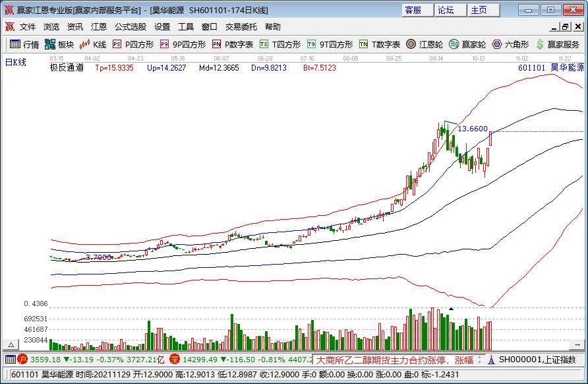
Task: Click the latest red candlestick near 13.66
Action: coord(490,138)
